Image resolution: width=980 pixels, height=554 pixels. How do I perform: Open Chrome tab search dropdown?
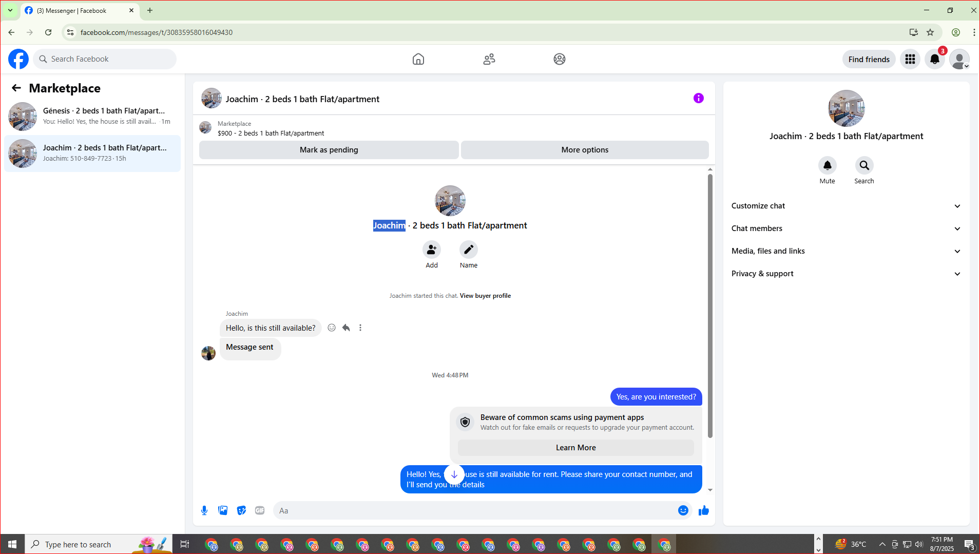point(10,10)
